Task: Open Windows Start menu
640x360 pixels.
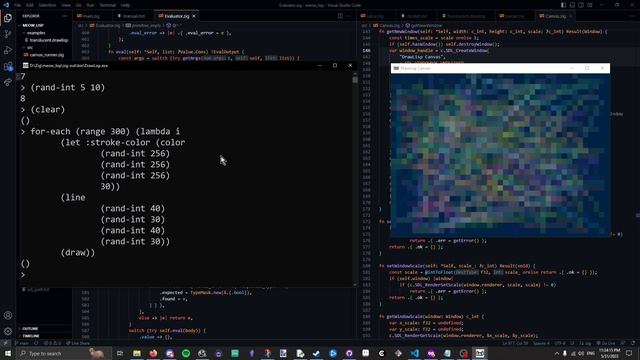Action: [8, 353]
